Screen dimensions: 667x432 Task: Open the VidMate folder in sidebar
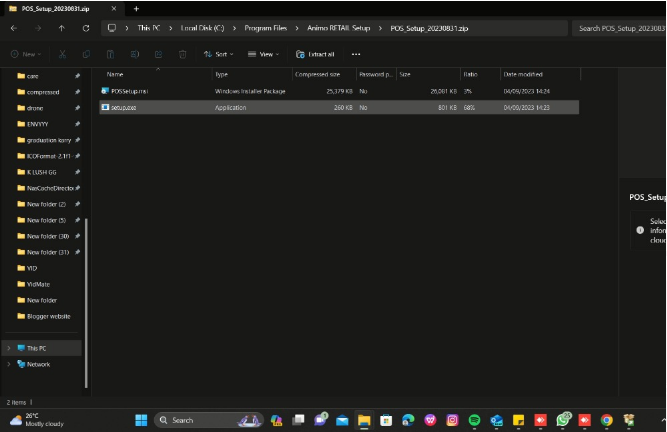(38, 284)
